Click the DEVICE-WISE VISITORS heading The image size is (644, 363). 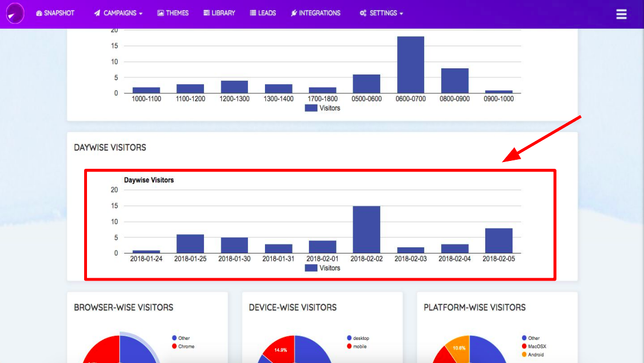(x=293, y=307)
